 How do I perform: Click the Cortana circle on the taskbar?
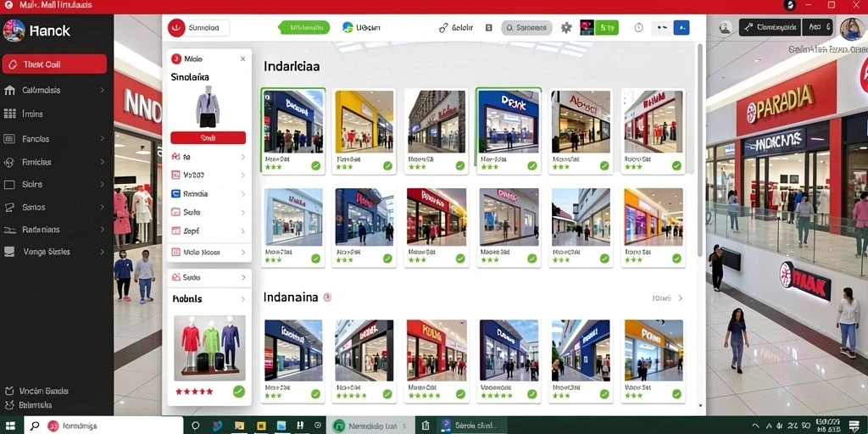[196, 426]
